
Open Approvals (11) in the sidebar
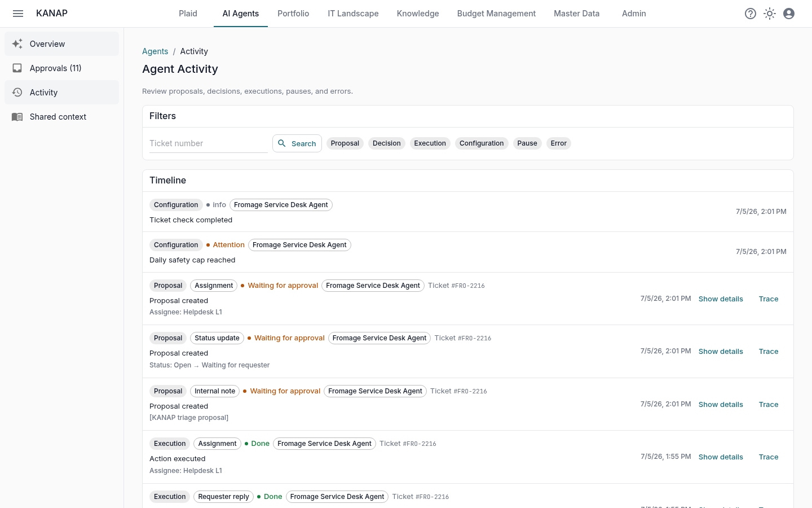pyautogui.click(x=61, y=68)
